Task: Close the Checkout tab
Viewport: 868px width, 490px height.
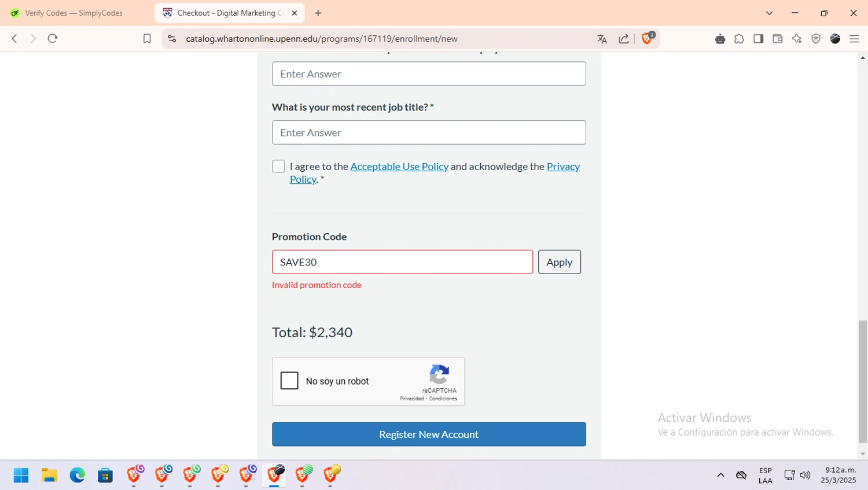Action: point(295,13)
